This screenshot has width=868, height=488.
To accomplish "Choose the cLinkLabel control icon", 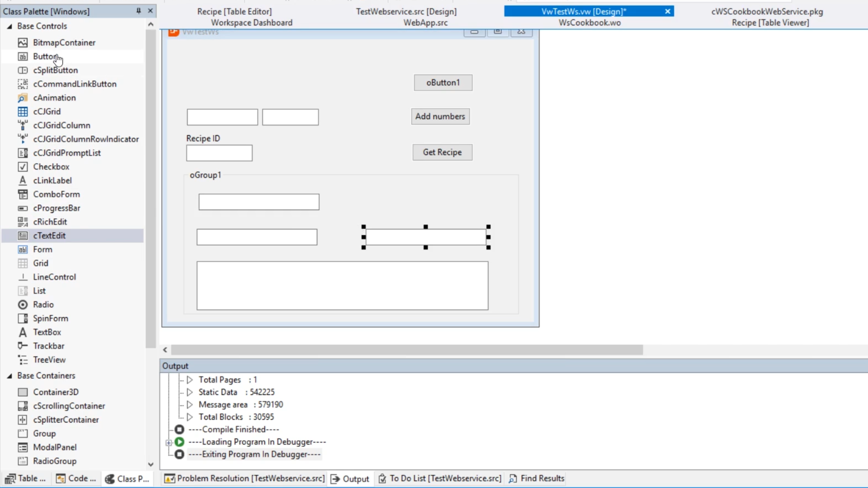I will coord(23,180).
